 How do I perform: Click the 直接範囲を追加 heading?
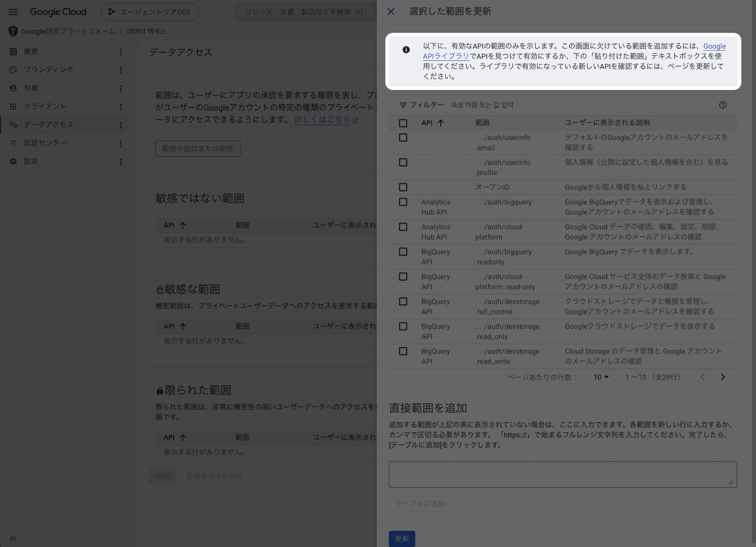pos(428,408)
